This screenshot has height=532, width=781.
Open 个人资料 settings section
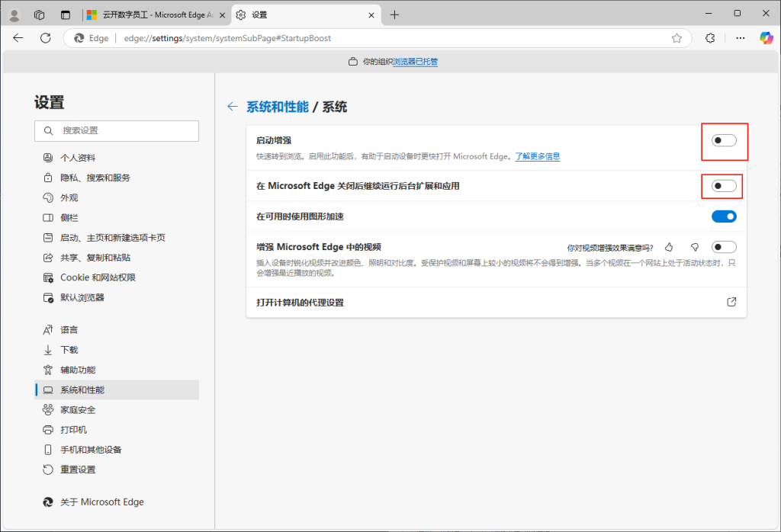click(x=117, y=158)
